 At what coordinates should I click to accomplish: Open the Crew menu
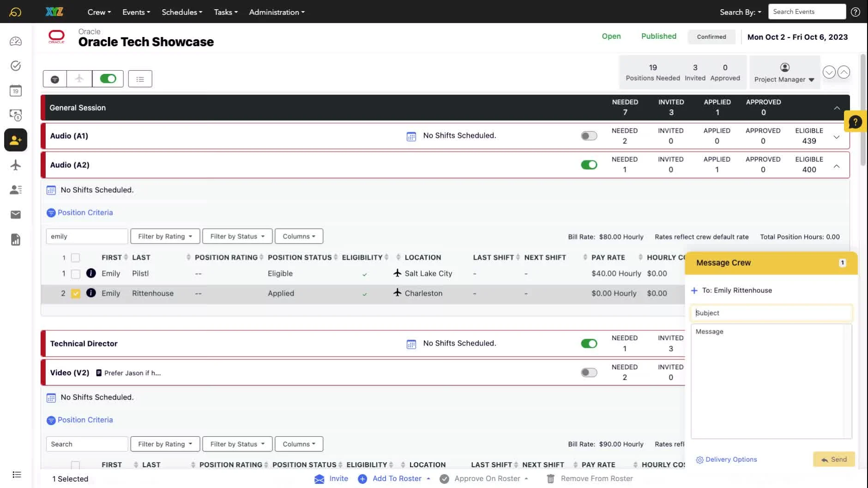click(x=99, y=12)
